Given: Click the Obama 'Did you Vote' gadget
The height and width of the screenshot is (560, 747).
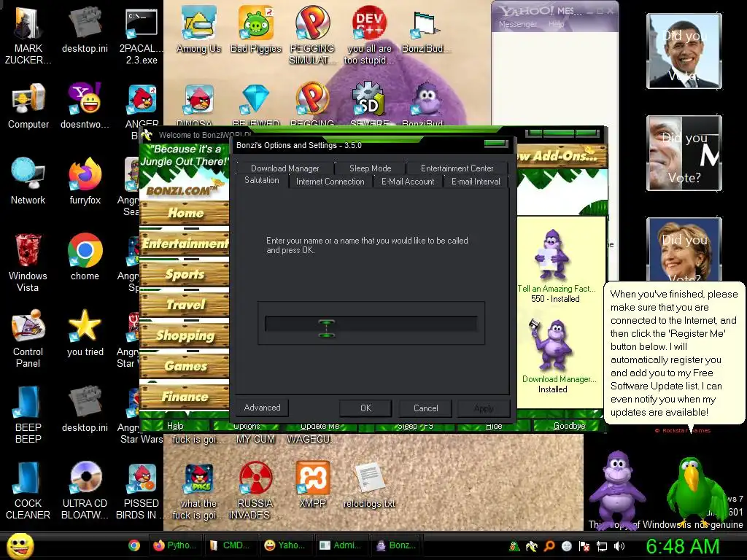Looking at the screenshot, I should 684,51.
